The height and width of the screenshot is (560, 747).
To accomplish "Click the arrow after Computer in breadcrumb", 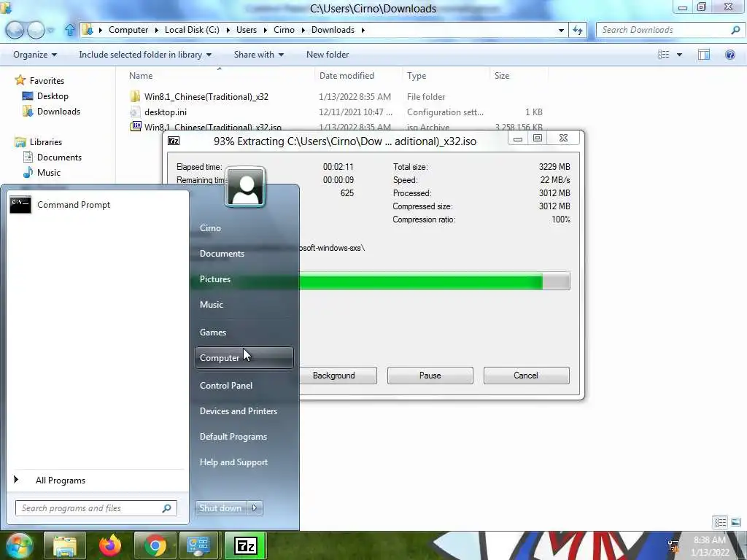I will (x=156, y=30).
